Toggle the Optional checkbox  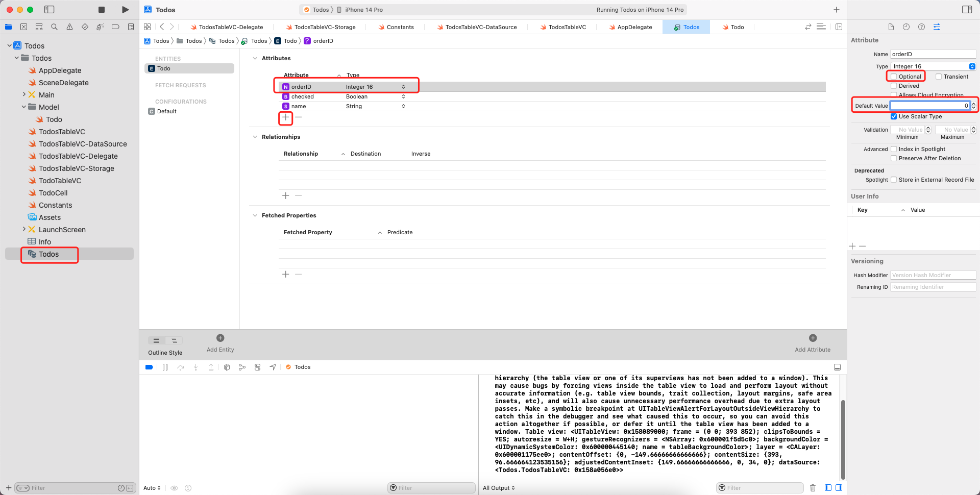pos(894,77)
